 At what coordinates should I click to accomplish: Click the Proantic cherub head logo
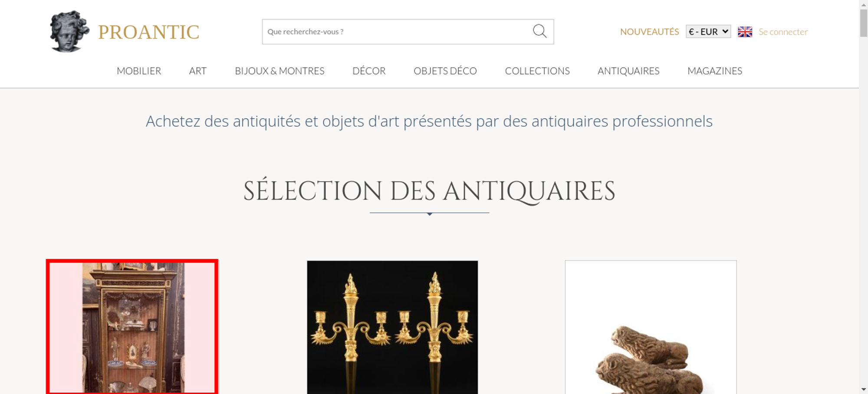coord(69,31)
